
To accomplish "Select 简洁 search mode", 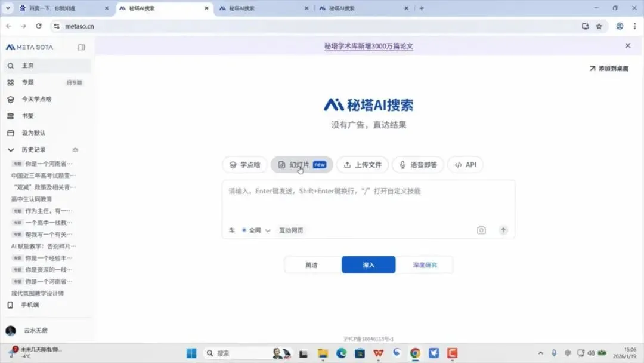I will pyautogui.click(x=311, y=265).
